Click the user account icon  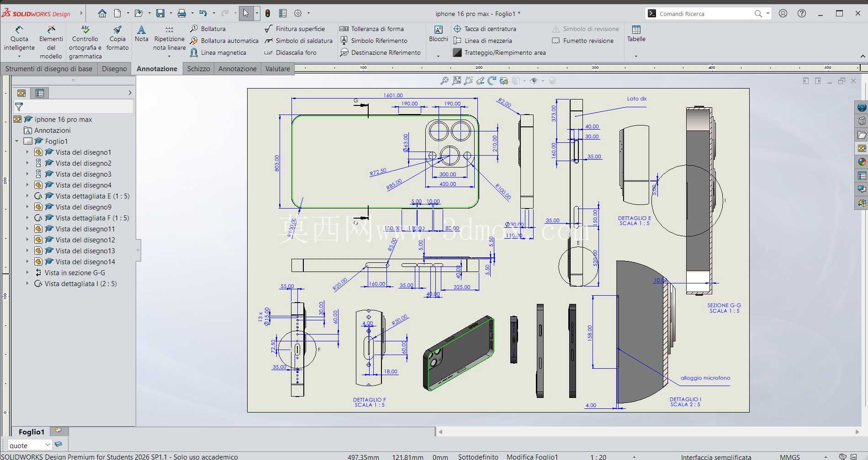coord(783,13)
